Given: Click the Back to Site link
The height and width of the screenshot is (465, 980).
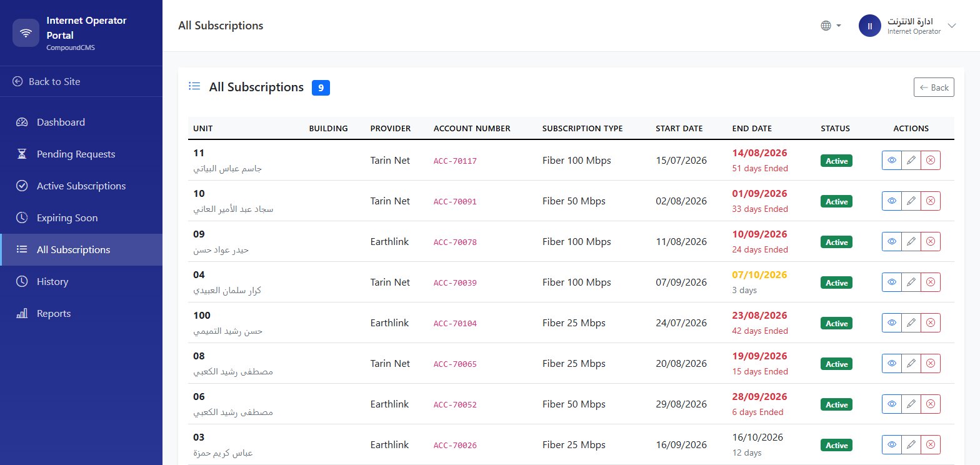Looking at the screenshot, I should tap(46, 82).
